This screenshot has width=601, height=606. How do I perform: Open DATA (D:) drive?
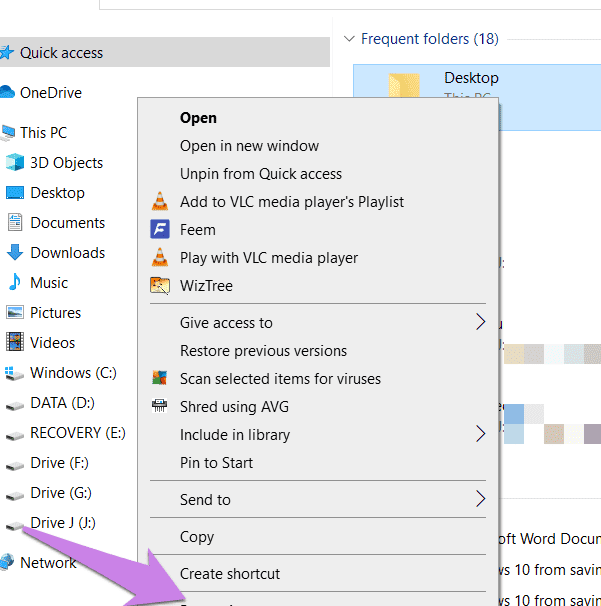[62, 403]
